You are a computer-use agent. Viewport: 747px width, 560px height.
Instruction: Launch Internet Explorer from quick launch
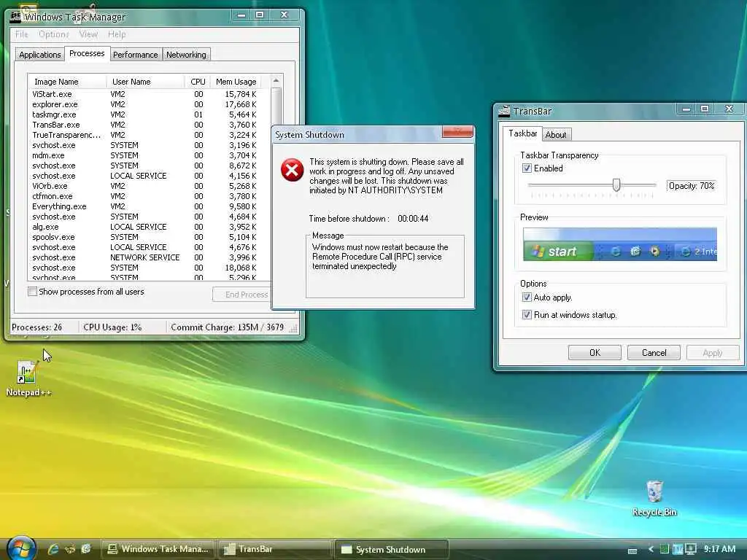pyautogui.click(x=53, y=549)
